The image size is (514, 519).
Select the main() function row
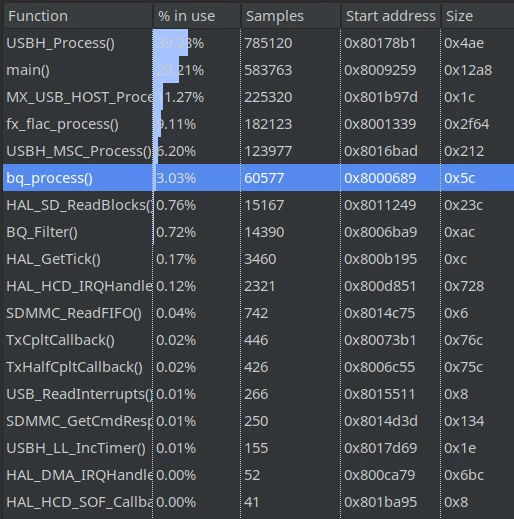tap(258, 70)
